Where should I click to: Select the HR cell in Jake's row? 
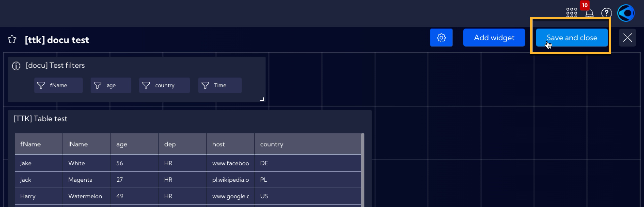183,163
